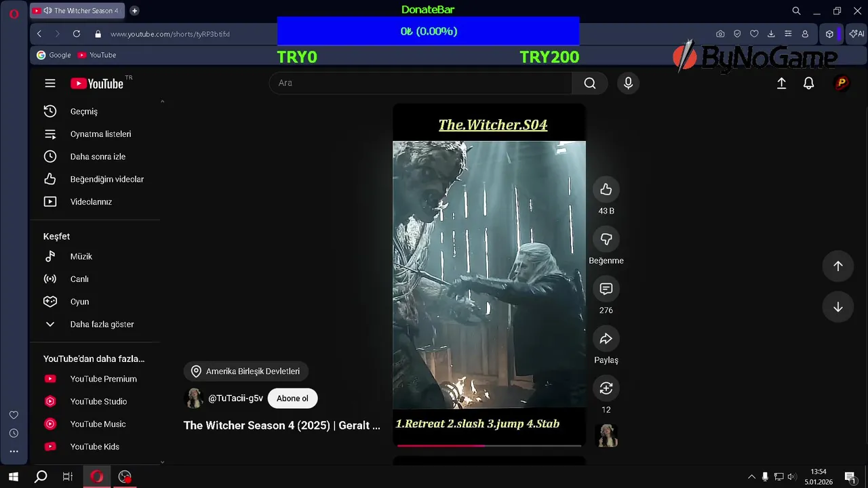This screenshot has height=488, width=868.
Task: Browse the Oyun category
Action: 94,302
